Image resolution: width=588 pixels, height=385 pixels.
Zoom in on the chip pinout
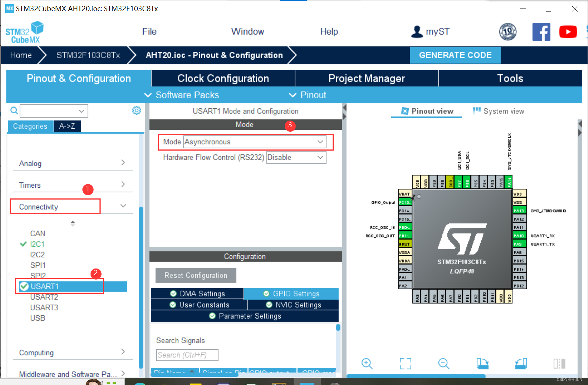click(367, 363)
